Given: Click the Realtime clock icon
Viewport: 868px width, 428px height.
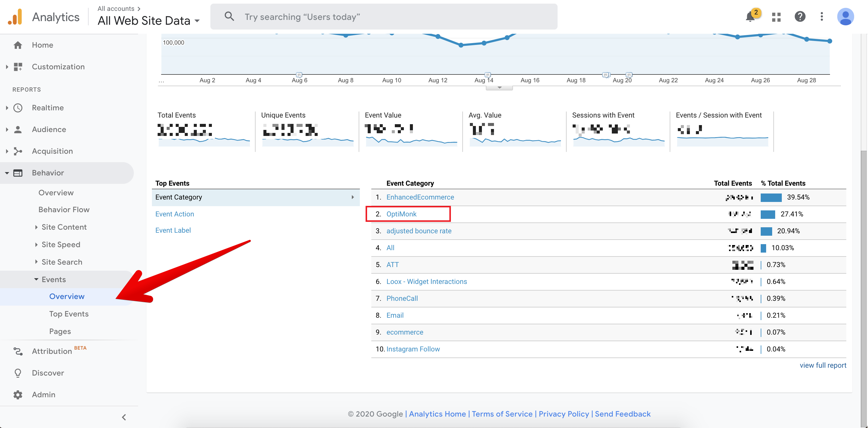Looking at the screenshot, I should click(x=18, y=108).
